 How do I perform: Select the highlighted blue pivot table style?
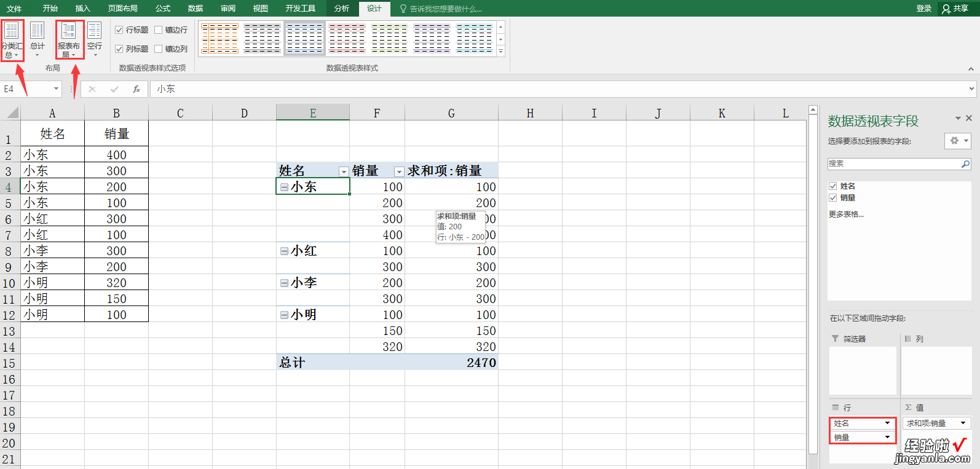point(304,39)
